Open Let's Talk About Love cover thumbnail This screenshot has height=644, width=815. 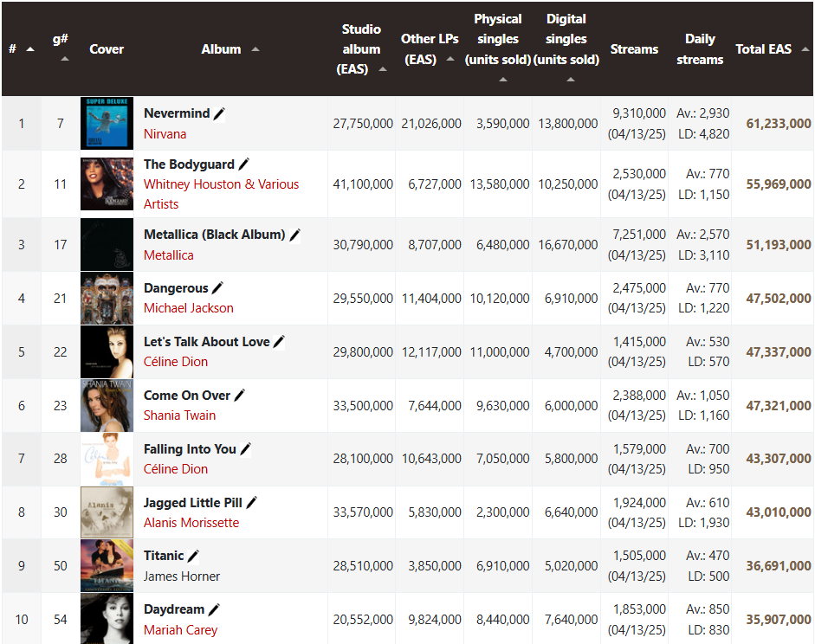point(107,351)
